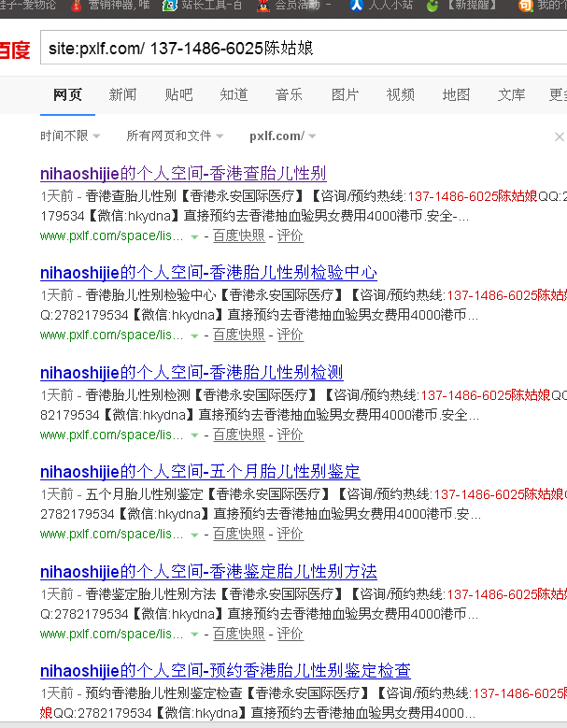Screen dimensions: 567x728
Task: Open 百度快照 for 香港查胎儿性别 result
Action: pos(239,236)
